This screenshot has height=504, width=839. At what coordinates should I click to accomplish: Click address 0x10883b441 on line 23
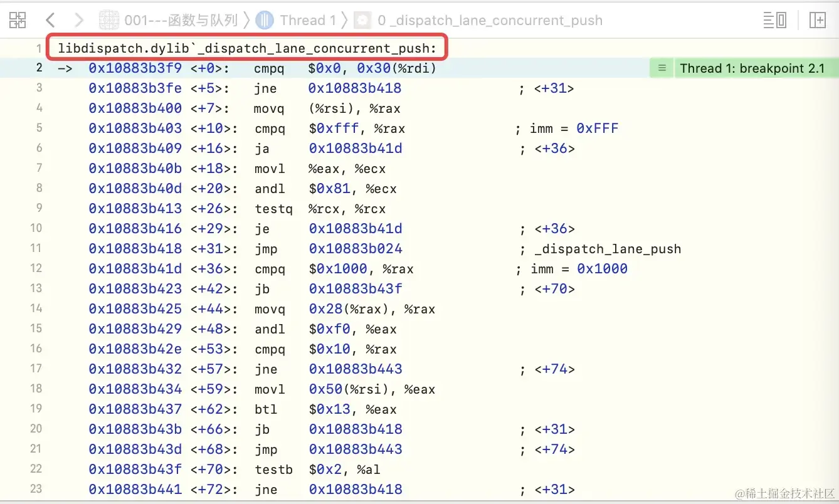pyautogui.click(x=135, y=490)
